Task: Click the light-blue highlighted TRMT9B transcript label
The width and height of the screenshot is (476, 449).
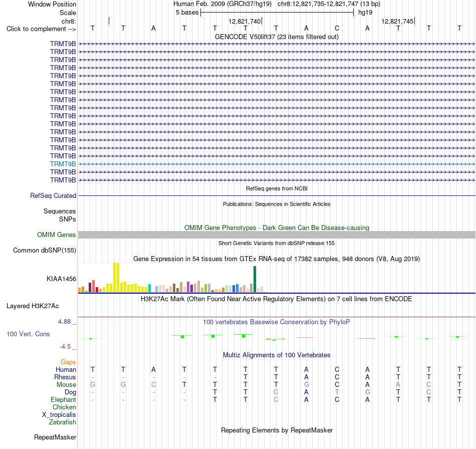Action: click(x=63, y=164)
